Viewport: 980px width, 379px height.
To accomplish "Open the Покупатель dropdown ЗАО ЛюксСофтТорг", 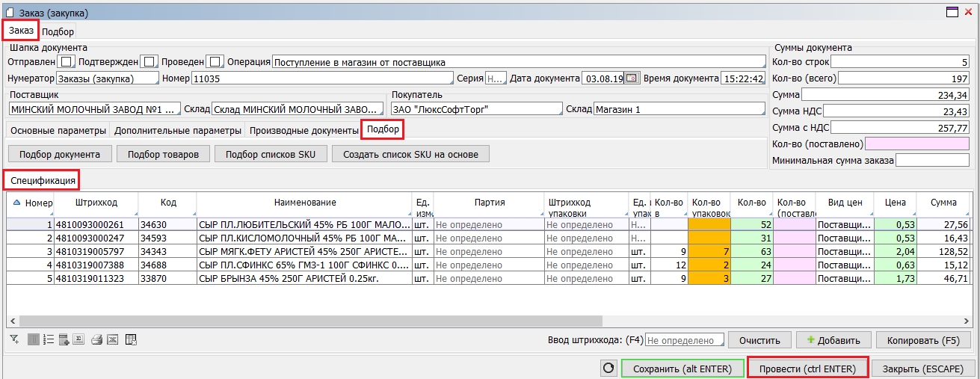I will 476,109.
